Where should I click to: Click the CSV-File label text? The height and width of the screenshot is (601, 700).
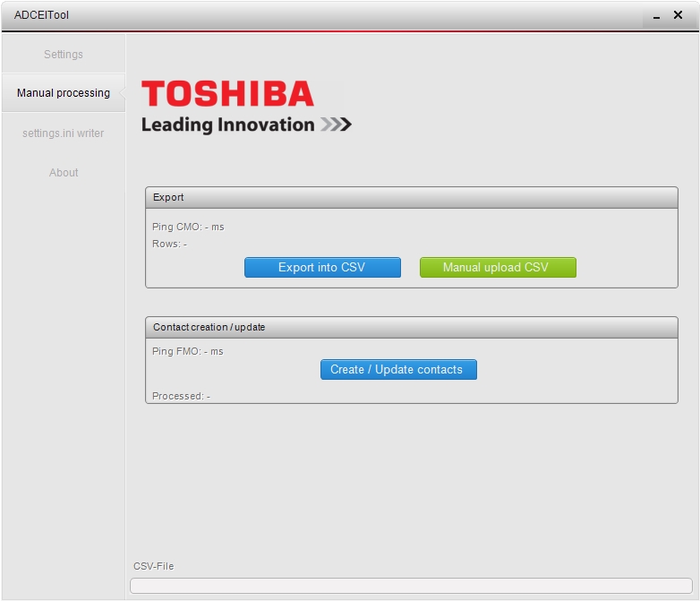tap(153, 566)
